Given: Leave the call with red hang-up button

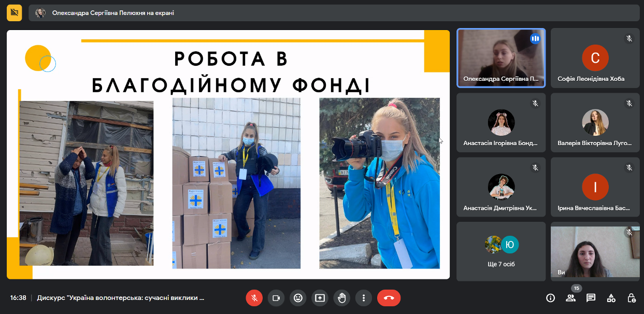Looking at the screenshot, I should [389, 298].
